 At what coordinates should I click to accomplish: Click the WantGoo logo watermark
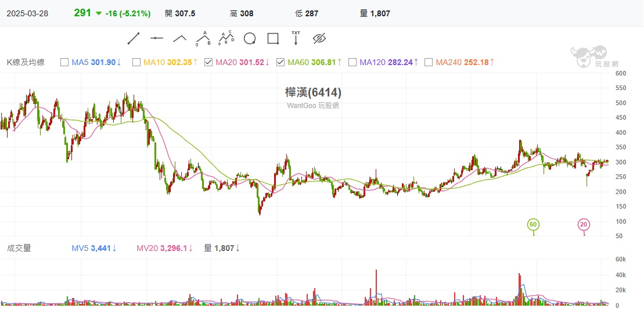(588, 57)
